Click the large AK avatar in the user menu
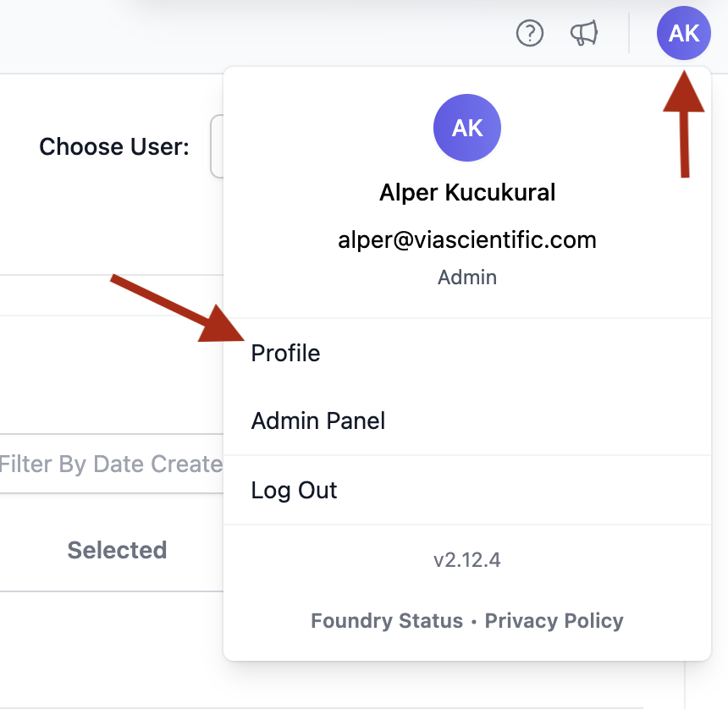The width and height of the screenshot is (728, 709). pyautogui.click(x=467, y=128)
